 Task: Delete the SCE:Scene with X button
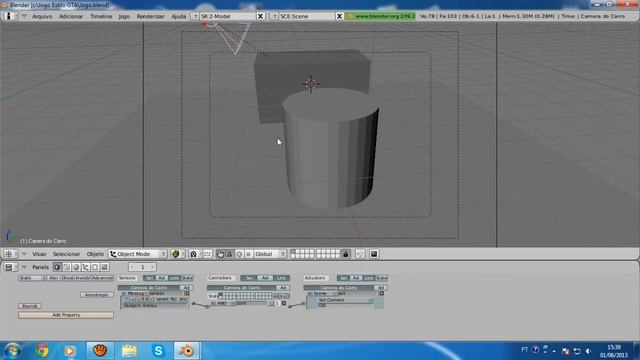point(339,16)
